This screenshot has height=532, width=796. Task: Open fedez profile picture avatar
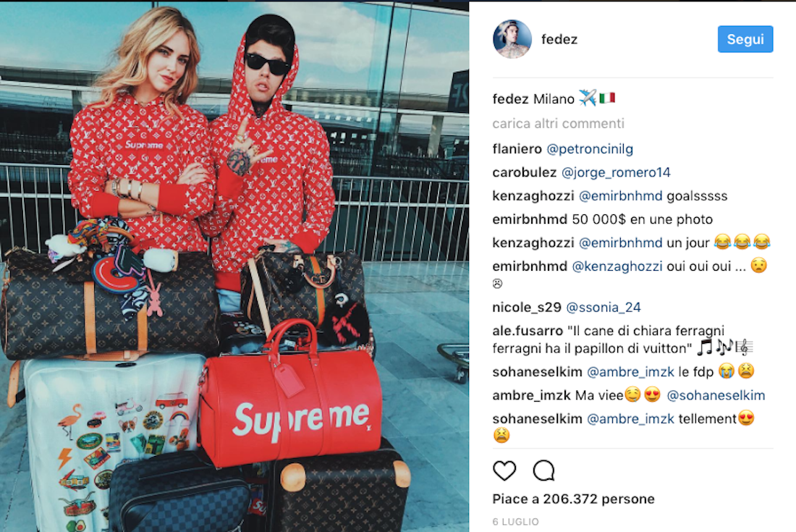coord(512,39)
